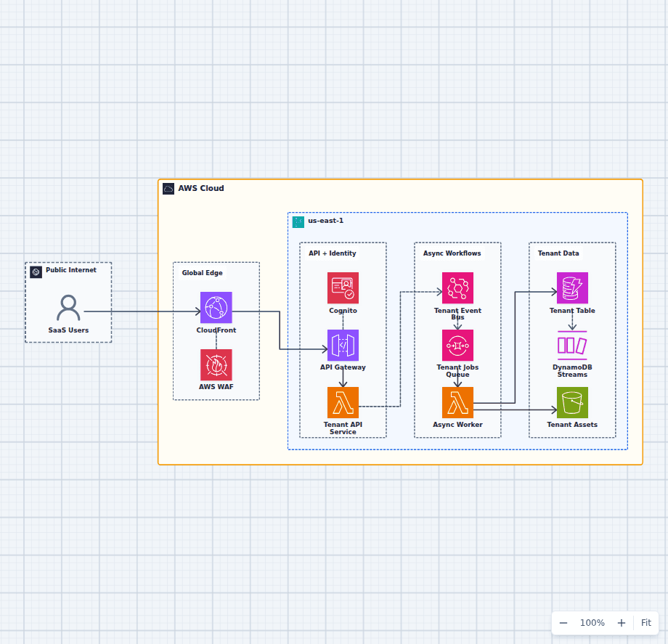
Task: Click the Tenant Assets text label
Action: point(572,425)
